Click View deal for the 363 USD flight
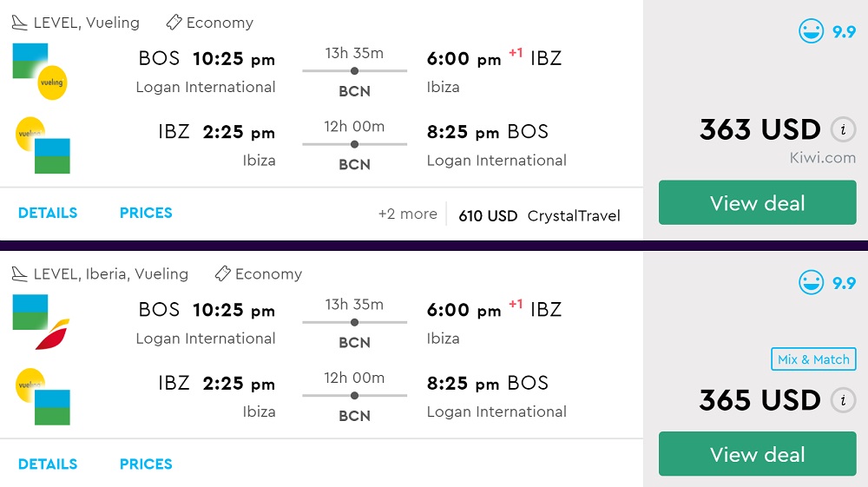The width and height of the screenshot is (868, 487). click(x=757, y=203)
